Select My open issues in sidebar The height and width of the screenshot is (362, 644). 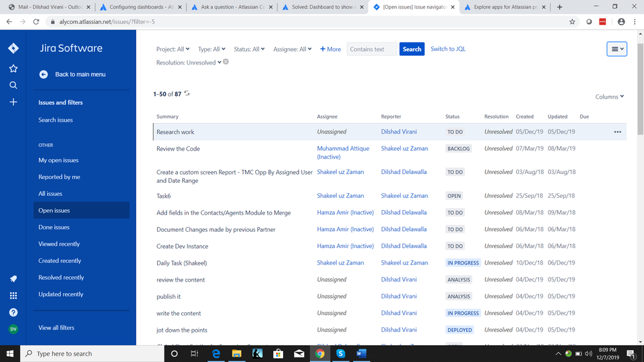point(59,160)
